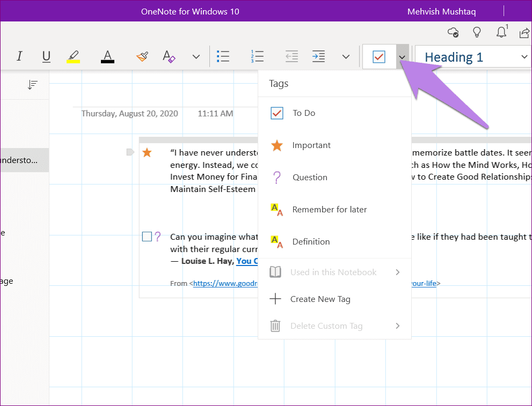Click the lightbulb Tell Me icon
The image size is (532, 406).
(477, 32)
